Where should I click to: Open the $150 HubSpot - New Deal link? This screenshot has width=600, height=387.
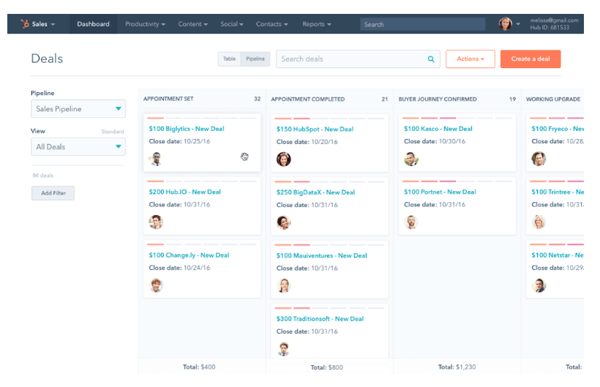[x=315, y=129]
